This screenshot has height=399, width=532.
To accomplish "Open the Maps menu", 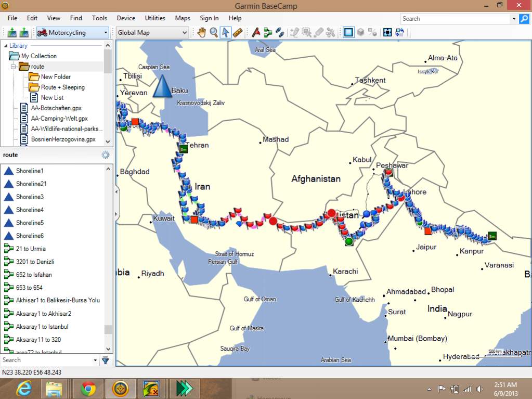I will tap(183, 18).
